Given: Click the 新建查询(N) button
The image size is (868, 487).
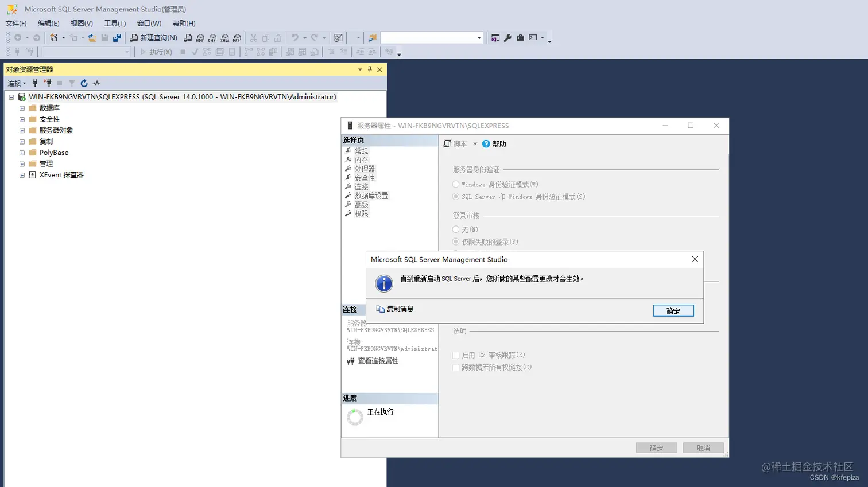Looking at the screenshot, I should [153, 38].
